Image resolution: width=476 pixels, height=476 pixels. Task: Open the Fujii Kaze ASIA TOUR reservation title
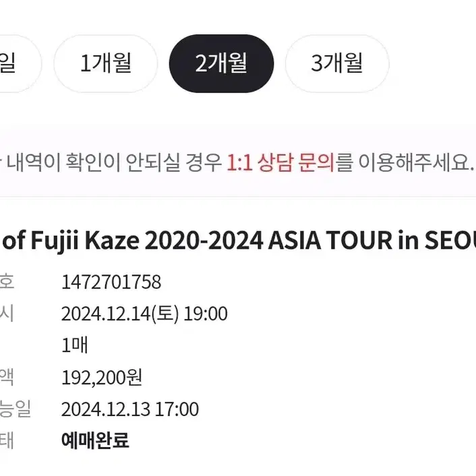238,240
